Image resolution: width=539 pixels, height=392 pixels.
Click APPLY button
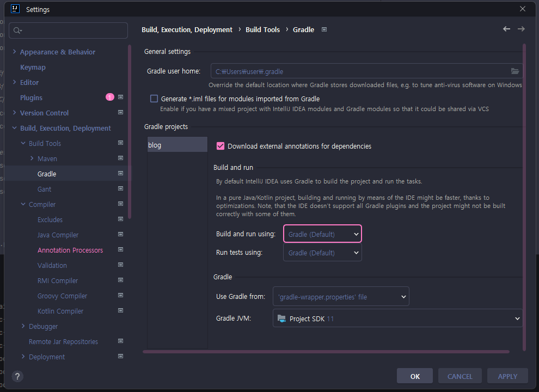(507, 376)
